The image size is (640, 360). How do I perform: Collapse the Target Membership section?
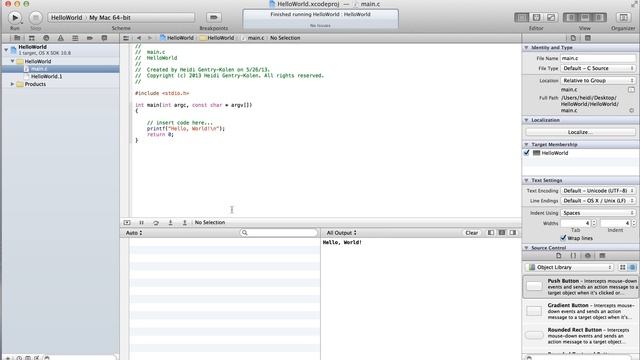coord(526,144)
